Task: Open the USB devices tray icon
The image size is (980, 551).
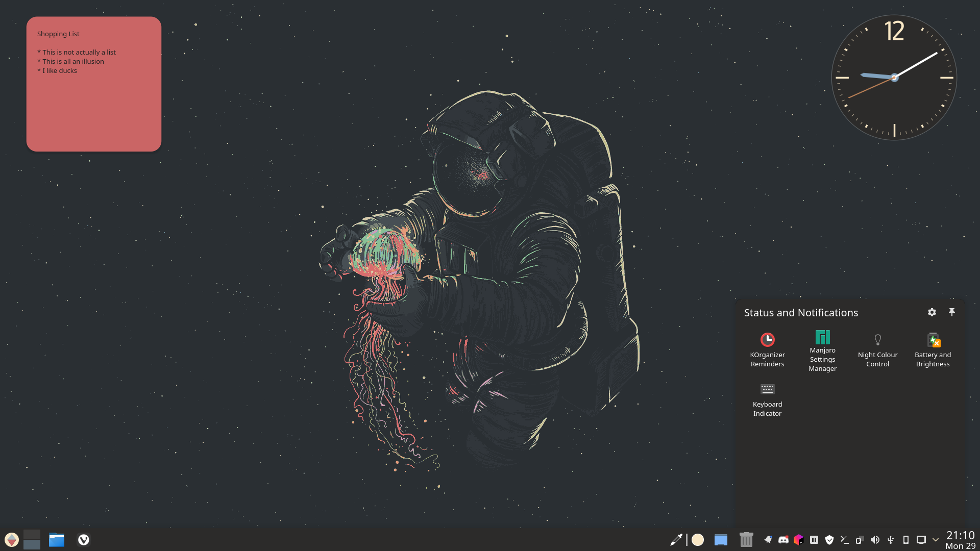Action: pos(891,539)
